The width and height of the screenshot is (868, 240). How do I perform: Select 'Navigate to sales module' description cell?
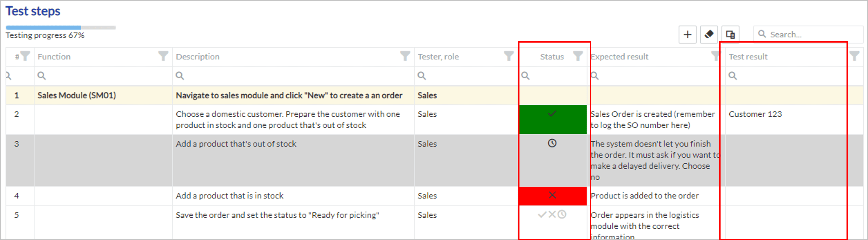tap(293, 96)
